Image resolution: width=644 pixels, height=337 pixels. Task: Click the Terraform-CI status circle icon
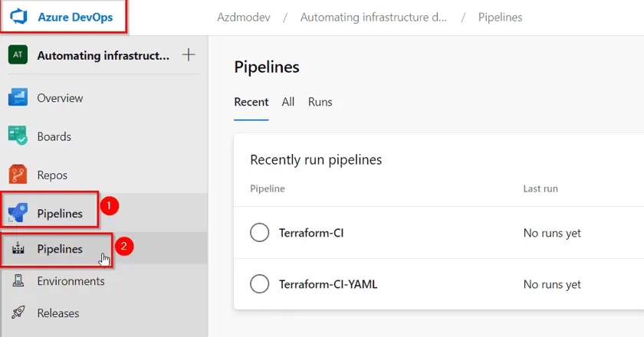260,232
